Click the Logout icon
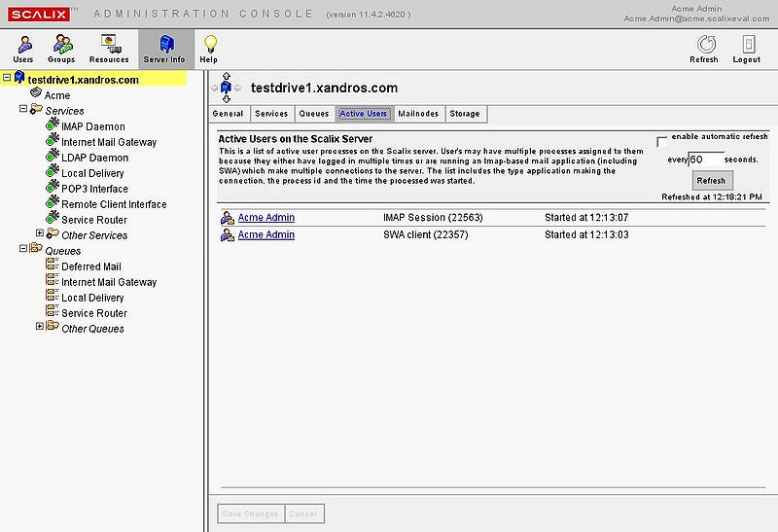Screen dimensions: 778x532 [747, 45]
